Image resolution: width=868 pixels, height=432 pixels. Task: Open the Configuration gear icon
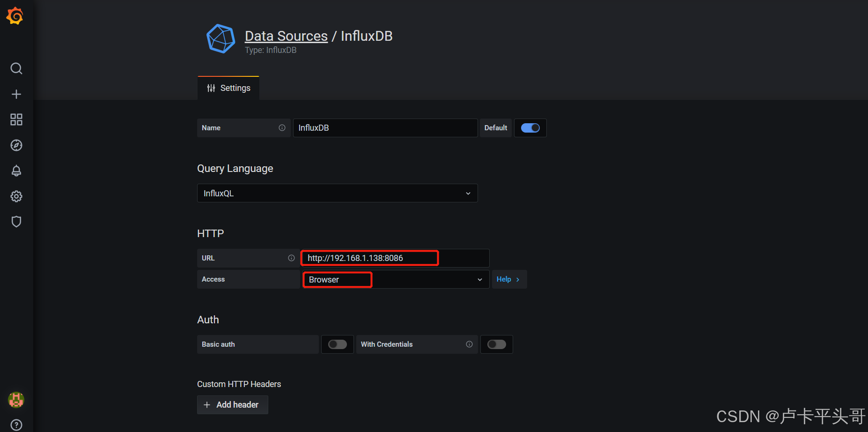16,196
